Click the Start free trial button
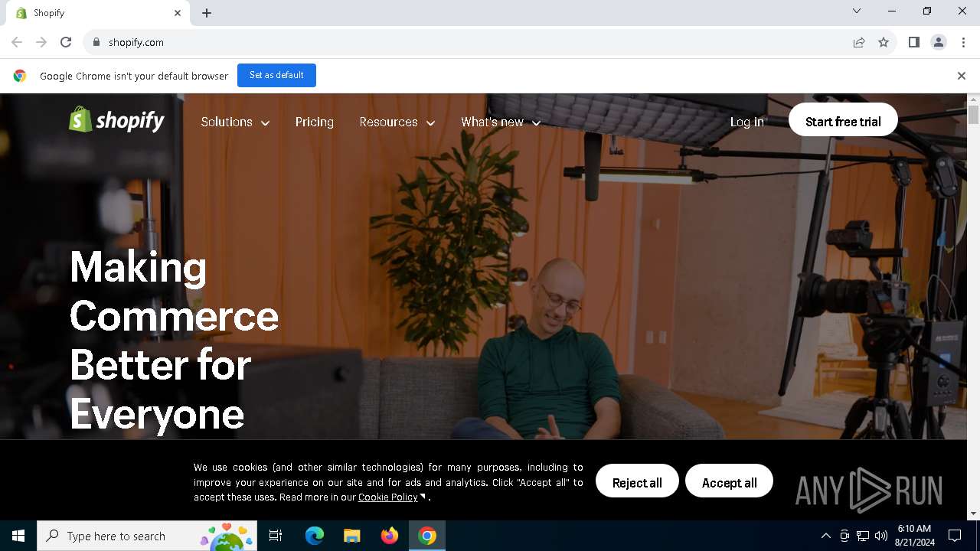The height and width of the screenshot is (551, 980). (x=843, y=121)
